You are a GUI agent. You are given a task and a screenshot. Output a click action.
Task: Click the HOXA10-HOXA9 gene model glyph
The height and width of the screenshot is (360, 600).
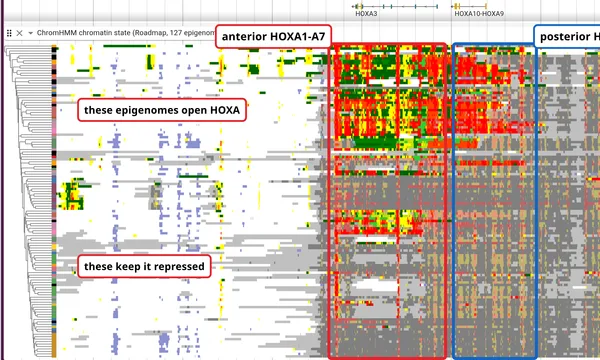coord(469,6)
